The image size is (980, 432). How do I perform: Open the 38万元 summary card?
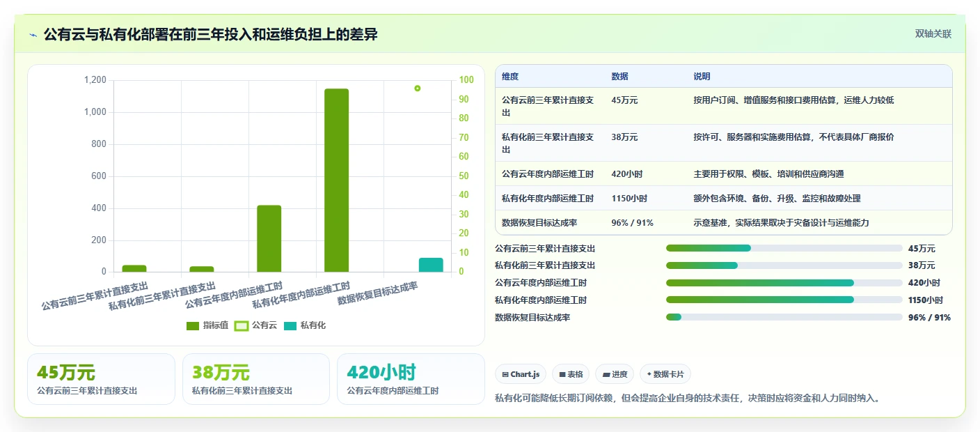[x=256, y=379]
